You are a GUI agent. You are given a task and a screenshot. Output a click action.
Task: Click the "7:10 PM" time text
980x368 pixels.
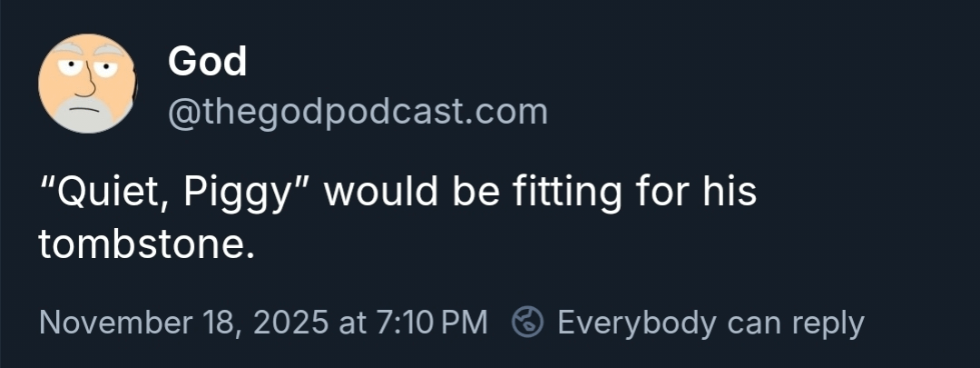coord(430,322)
